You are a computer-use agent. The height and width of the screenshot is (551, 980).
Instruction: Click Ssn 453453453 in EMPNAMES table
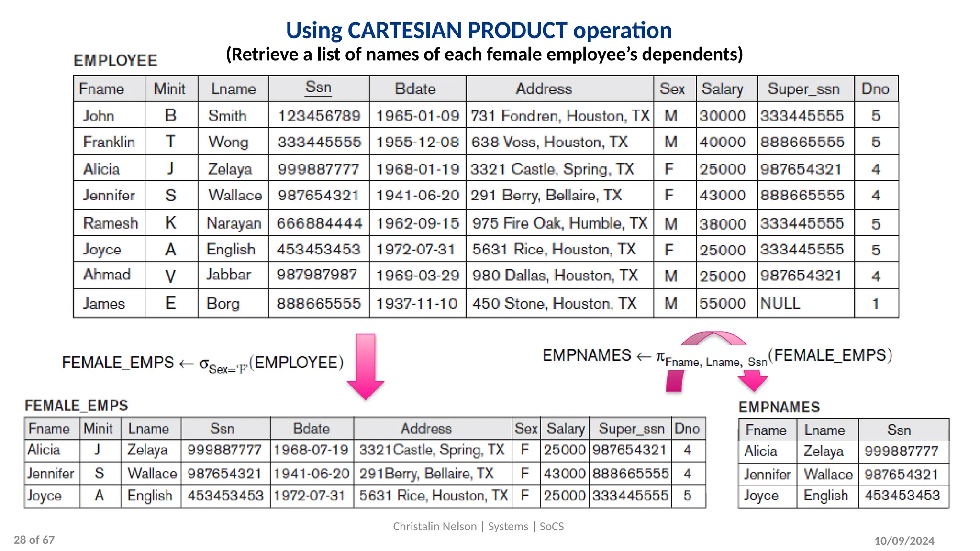click(902, 496)
